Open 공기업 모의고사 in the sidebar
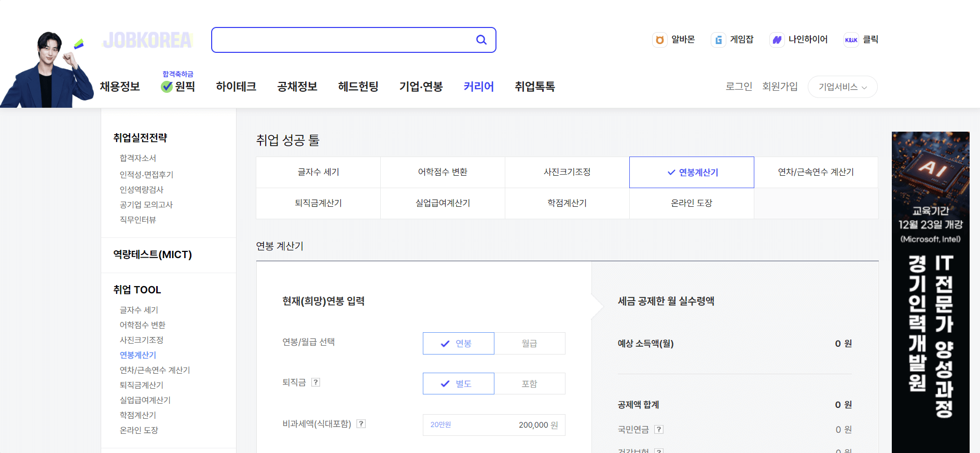This screenshot has width=980, height=453. click(146, 205)
